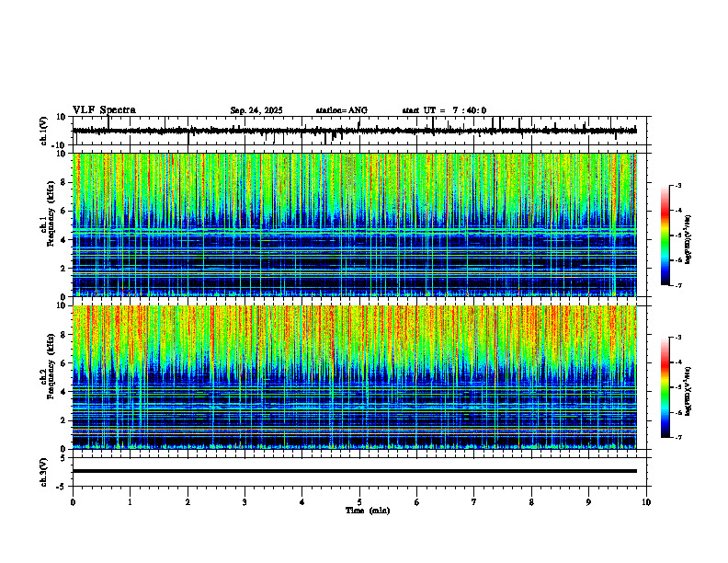Click the "ch.3(V)" axis label

pos(43,472)
